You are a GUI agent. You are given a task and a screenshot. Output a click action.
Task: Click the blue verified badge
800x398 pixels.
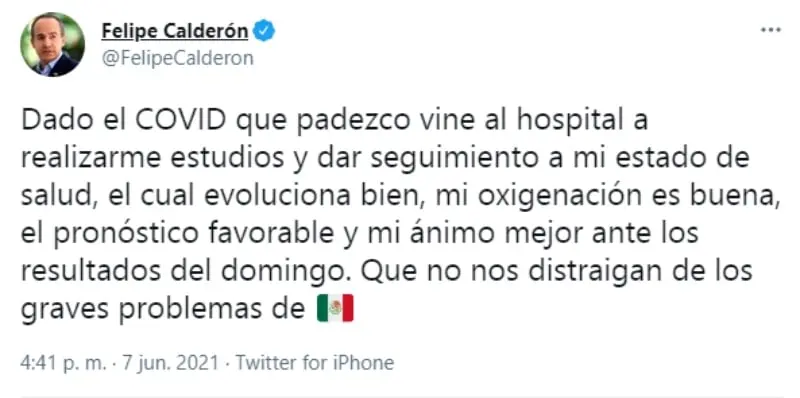click(x=265, y=32)
